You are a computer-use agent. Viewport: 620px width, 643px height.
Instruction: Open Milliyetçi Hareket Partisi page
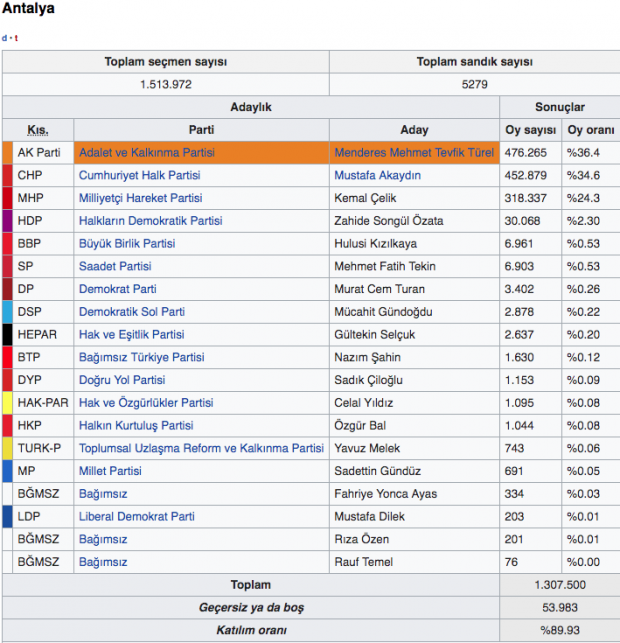(140, 198)
